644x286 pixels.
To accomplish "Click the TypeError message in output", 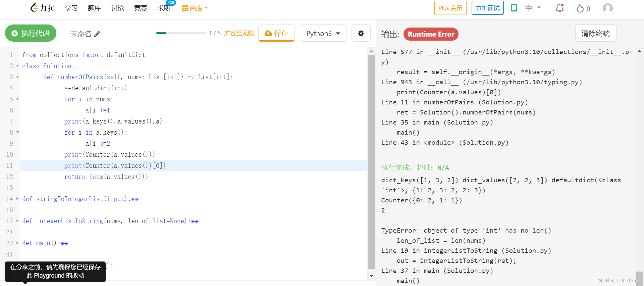I will pos(466,230).
